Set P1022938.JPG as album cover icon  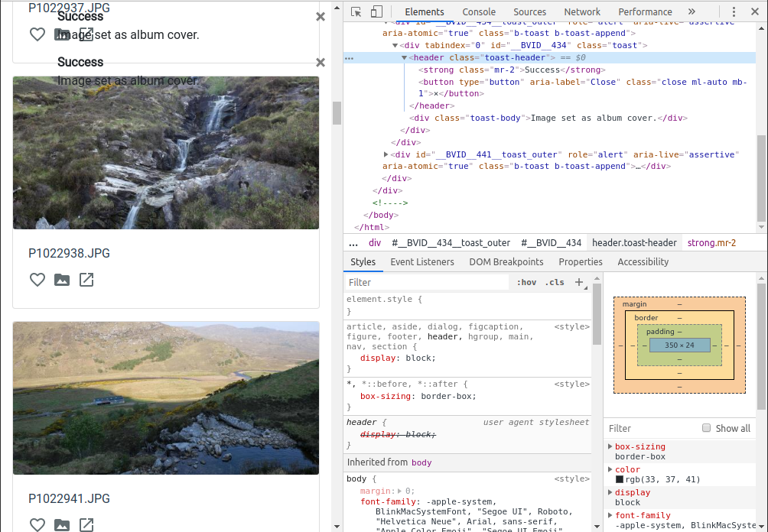click(x=62, y=280)
